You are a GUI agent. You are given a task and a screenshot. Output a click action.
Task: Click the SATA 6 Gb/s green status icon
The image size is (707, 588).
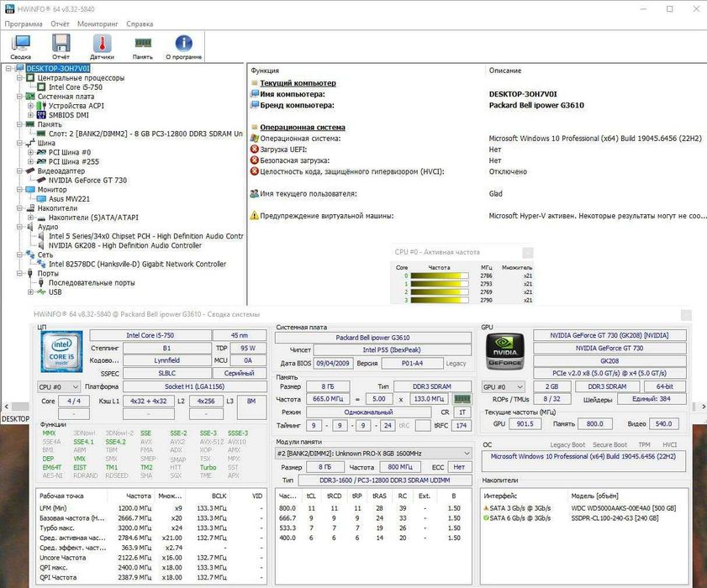click(x=486, y=517)
